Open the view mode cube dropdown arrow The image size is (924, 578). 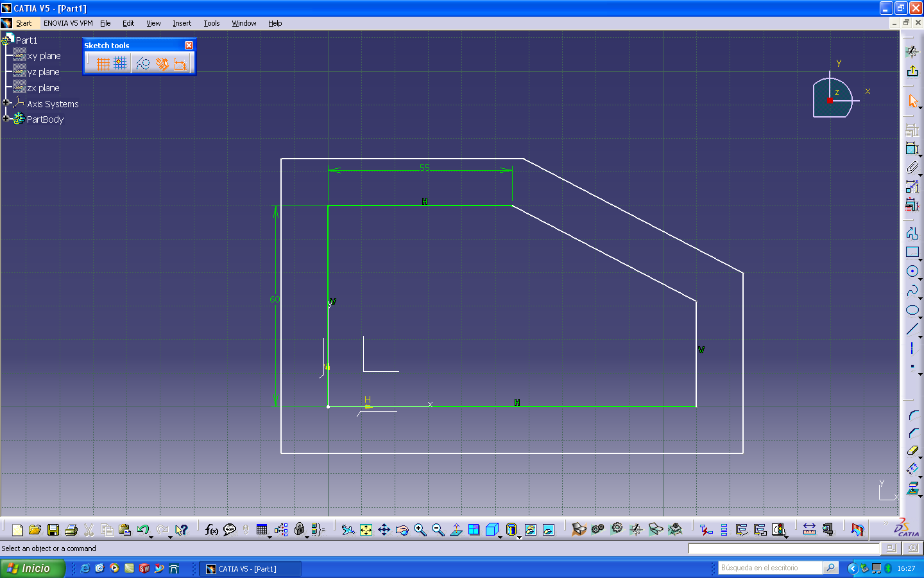[x=500, y=536]
